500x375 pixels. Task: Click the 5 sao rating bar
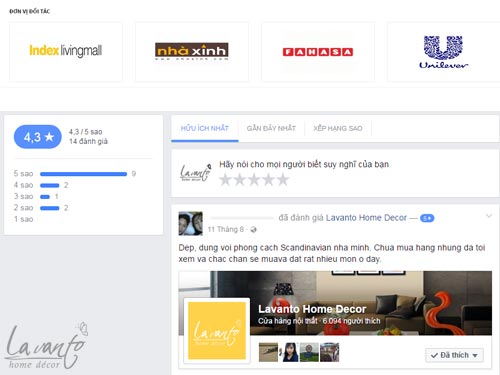tap(83, 174)
